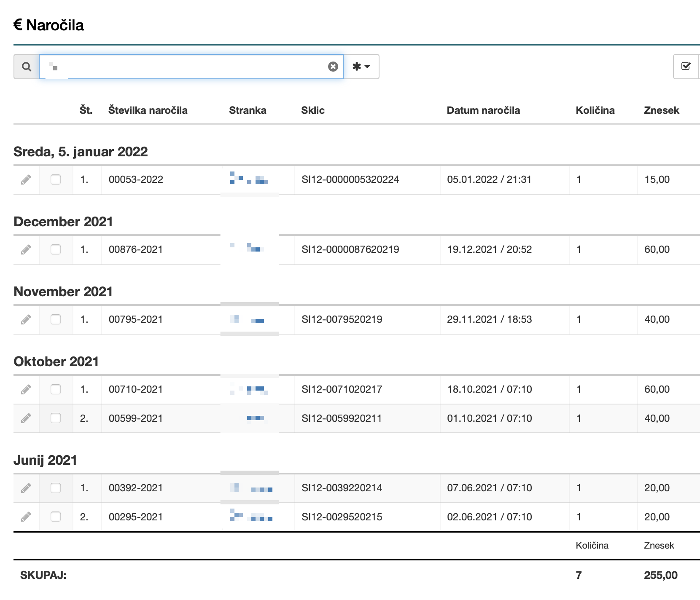Click the SKUPAJ: total label

tap(43, 575)
